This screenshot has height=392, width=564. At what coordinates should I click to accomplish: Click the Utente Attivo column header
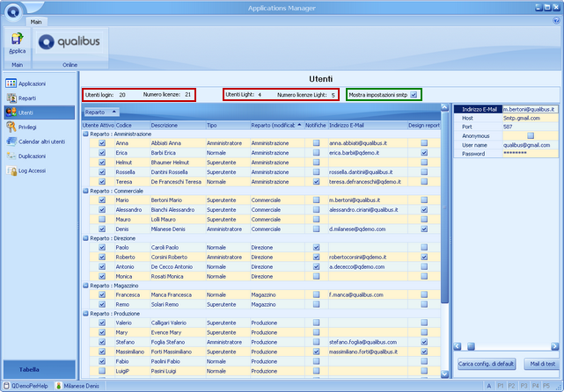[99, 126]
